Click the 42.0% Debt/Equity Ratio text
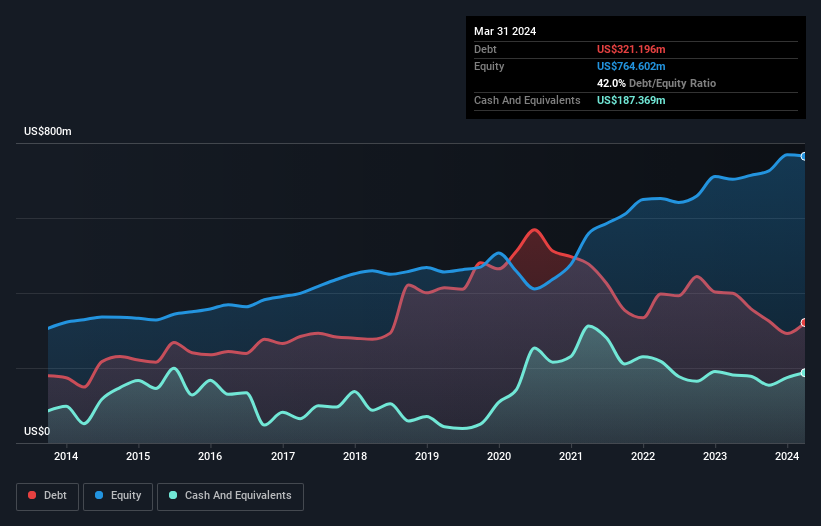 pyautogui.click(x=656, y=83)
